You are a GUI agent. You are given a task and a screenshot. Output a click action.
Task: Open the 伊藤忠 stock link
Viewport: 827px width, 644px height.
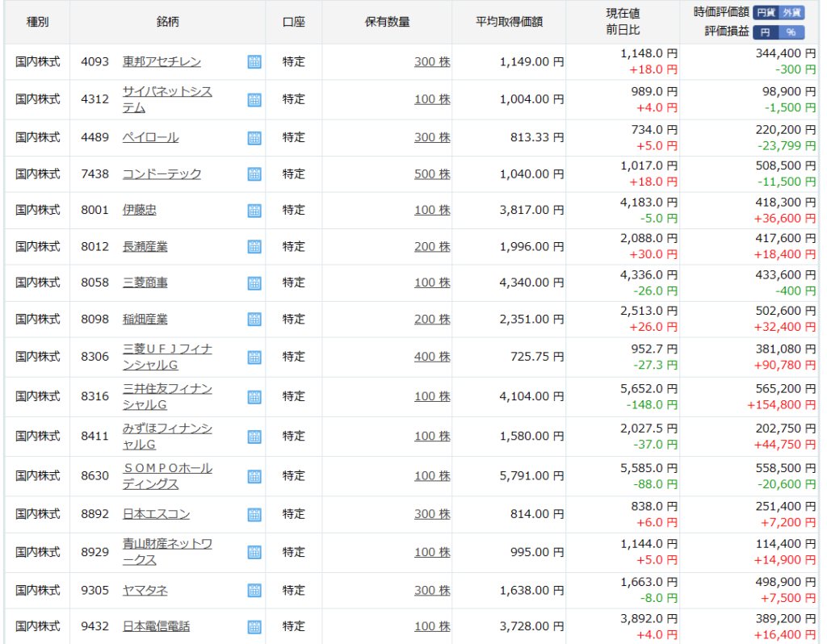coord(139,210)
